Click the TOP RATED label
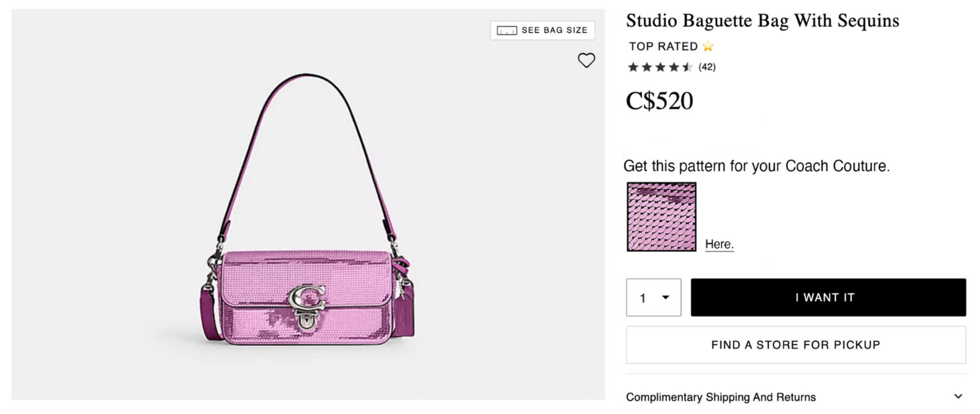Viewport: 980px width, 414px height. tap(663, 46)
